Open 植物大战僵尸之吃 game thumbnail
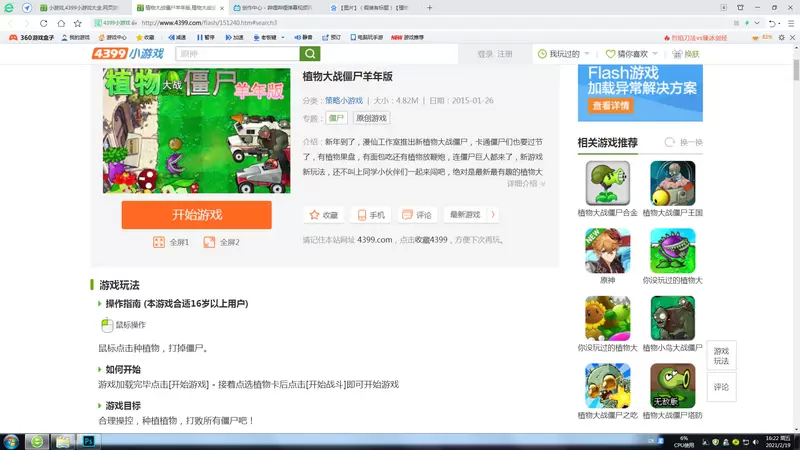 607,385
